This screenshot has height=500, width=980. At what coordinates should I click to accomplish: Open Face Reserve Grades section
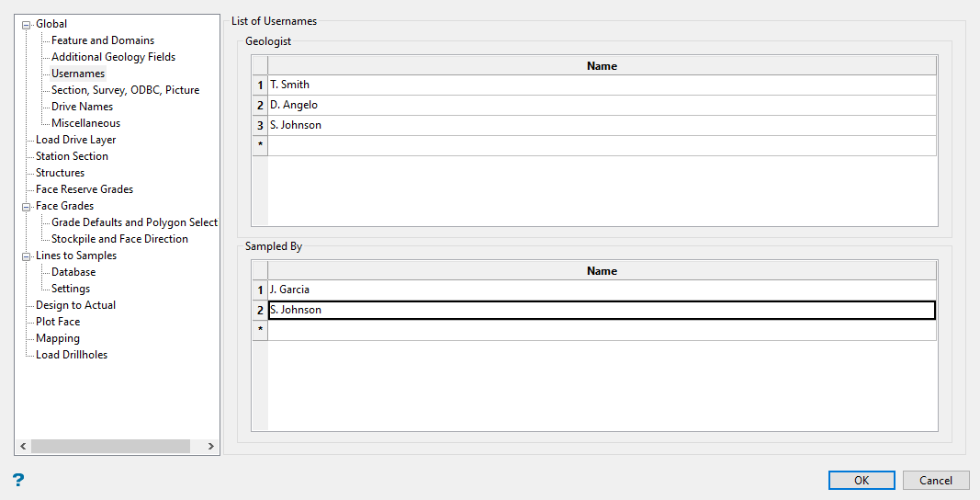point(84,189)
